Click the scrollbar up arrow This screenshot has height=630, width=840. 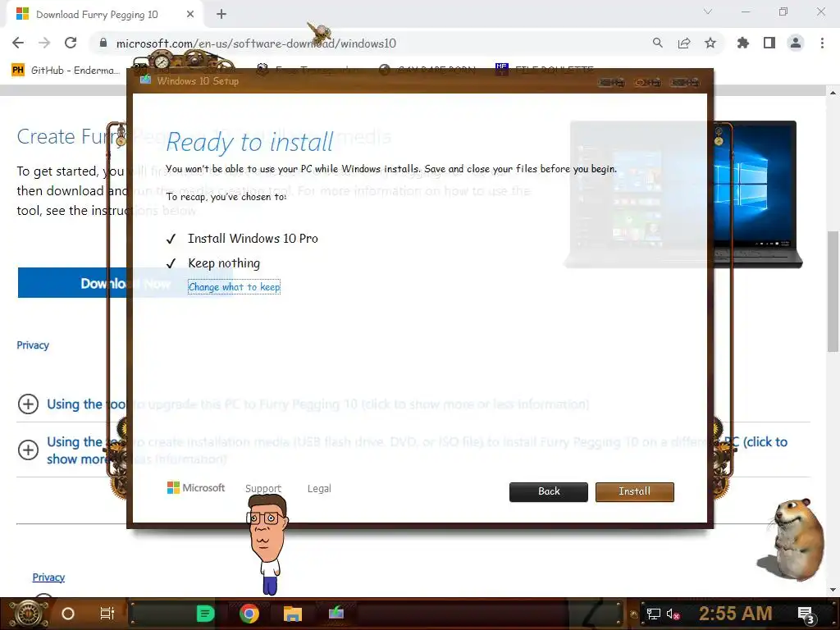coord(833,92)
